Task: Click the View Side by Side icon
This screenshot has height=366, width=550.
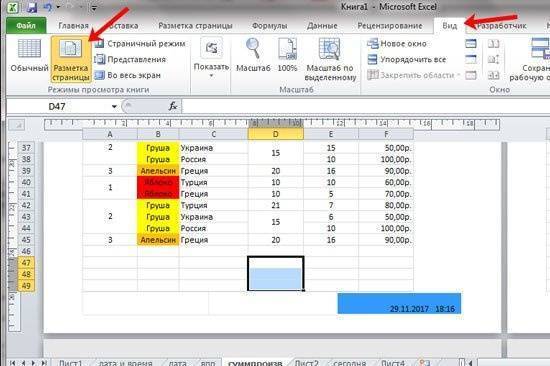Action: pyautogui.click(x=494, y=44)
